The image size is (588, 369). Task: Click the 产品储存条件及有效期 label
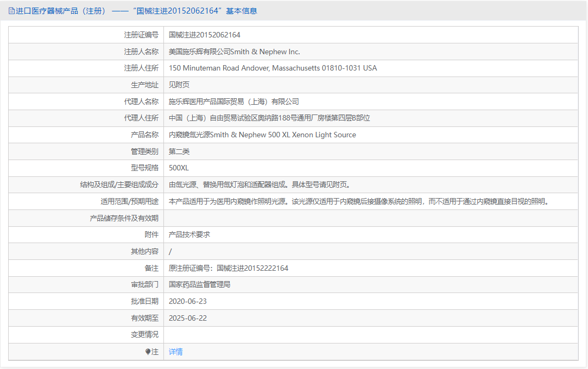pos(124,218)
